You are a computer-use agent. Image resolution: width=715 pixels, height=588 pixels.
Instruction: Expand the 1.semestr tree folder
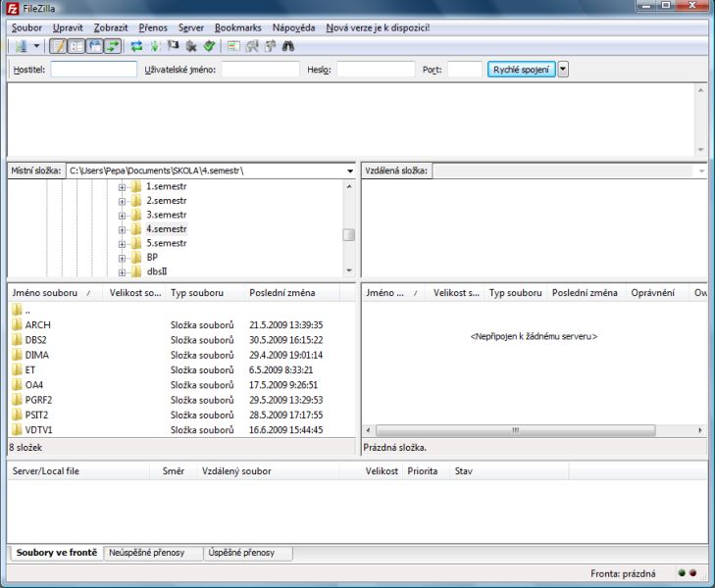coord(122,187)
